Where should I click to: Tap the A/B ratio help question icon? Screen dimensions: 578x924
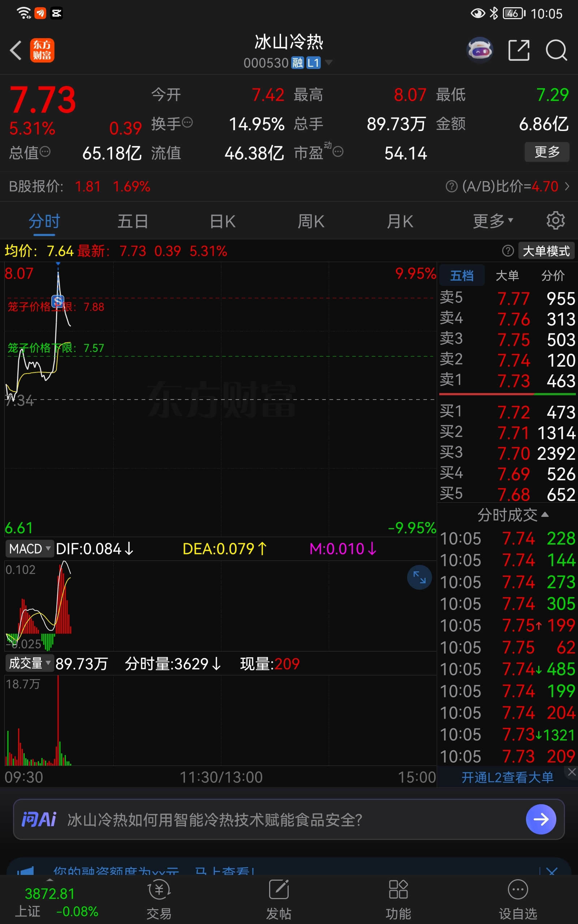(x=452, y=187)
